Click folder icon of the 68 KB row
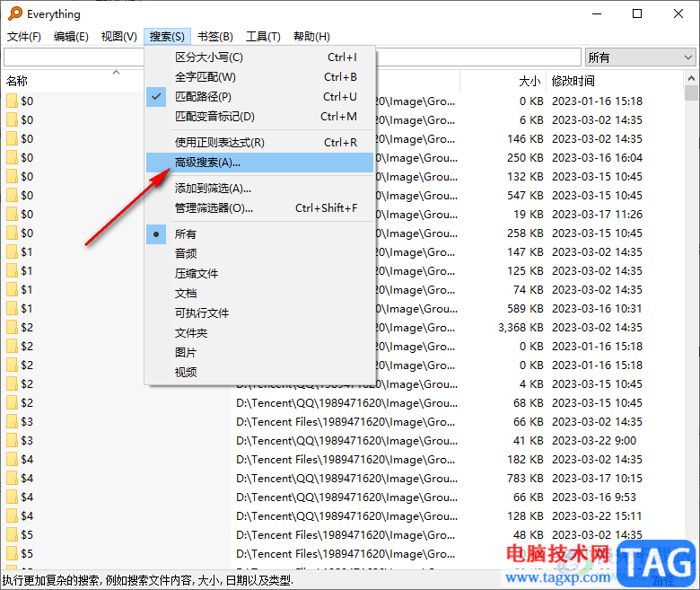 (x=12, y=403)
